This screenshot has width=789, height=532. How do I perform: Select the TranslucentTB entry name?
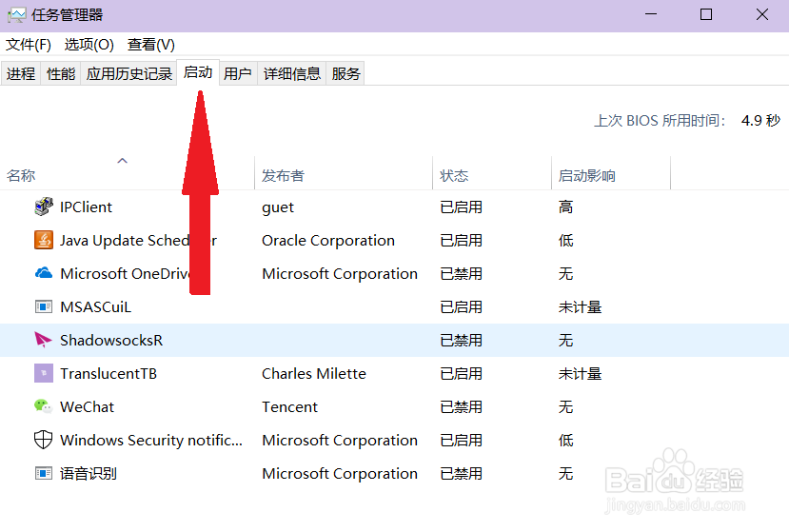pyautogui.click(x=108, y=373)
